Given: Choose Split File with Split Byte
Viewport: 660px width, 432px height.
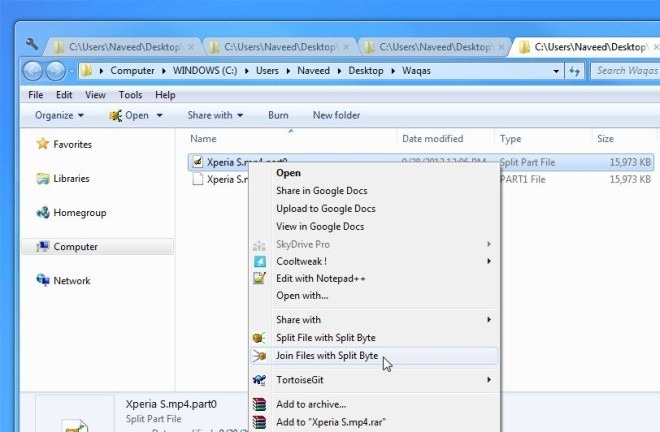Looking at the screenshot, I should (374, 338).
